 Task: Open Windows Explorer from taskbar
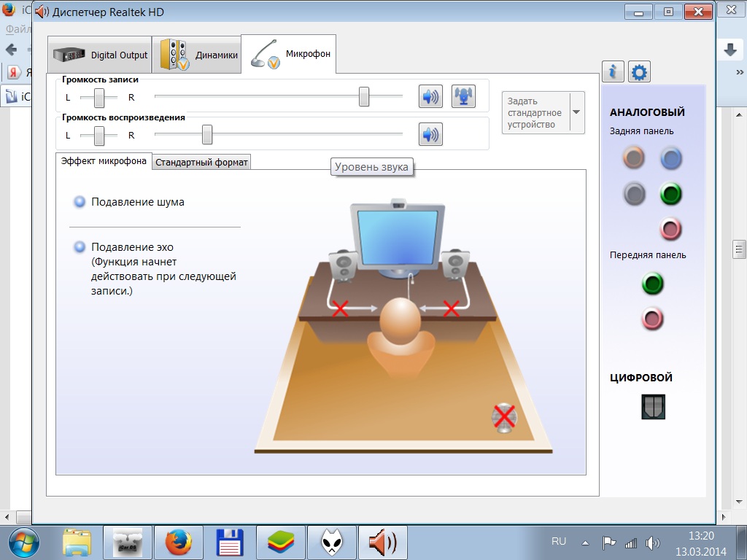coord(77,542)
